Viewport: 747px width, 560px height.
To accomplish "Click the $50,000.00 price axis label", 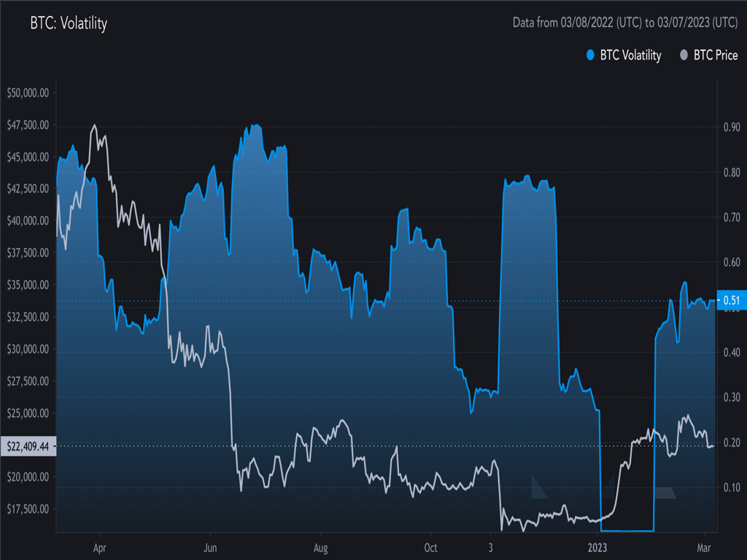I will click(28, 93).
